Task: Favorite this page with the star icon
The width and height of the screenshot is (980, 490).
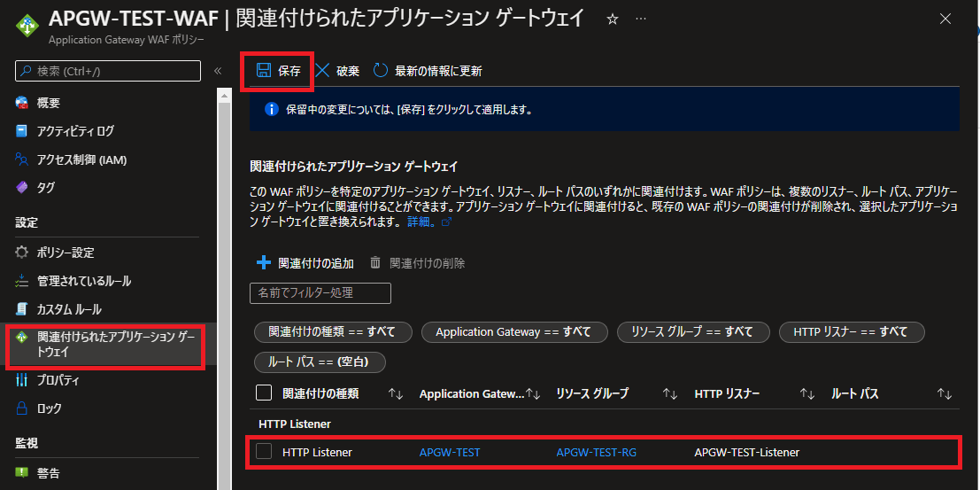Action: [x=613, y=20]
